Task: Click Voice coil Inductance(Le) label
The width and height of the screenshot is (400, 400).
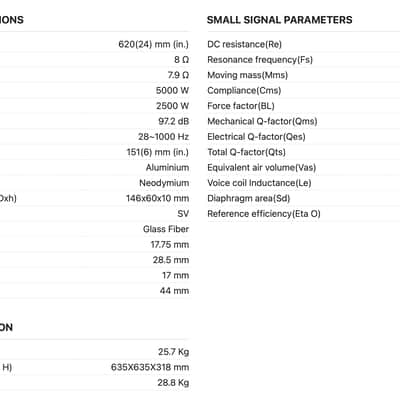Action: click(x=259, y=183)
